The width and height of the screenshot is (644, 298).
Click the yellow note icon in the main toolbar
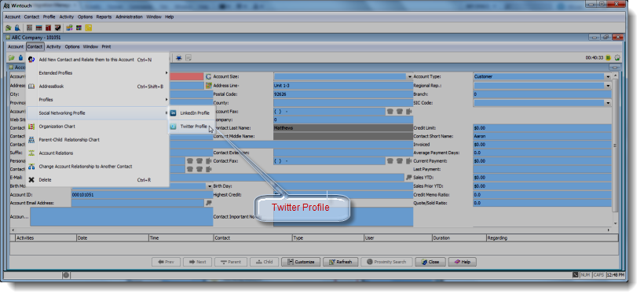click(88, 28)
